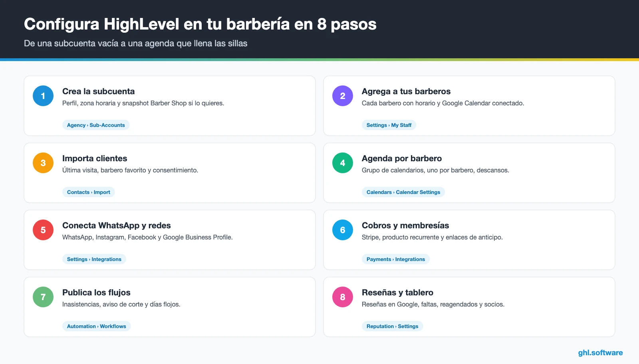Viewport: 639px width, 364px height.
Task: Click the 'Última visita, barbero favorito' description
Action: click(130, 170)
